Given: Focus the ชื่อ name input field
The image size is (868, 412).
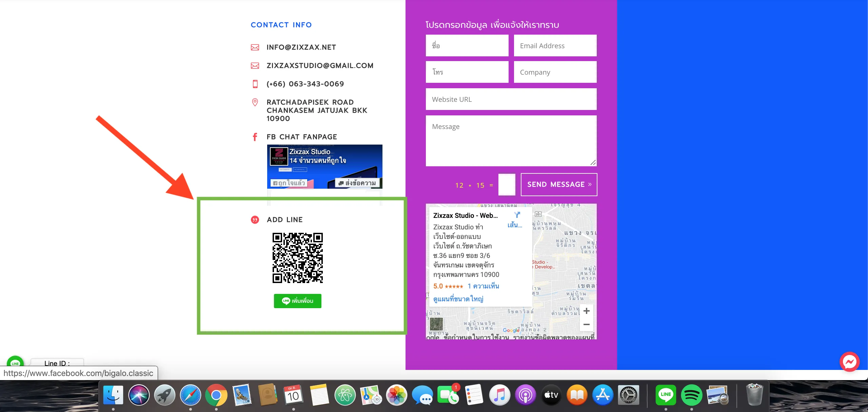Looking at the screenshot, I should (x=467, y=45).
